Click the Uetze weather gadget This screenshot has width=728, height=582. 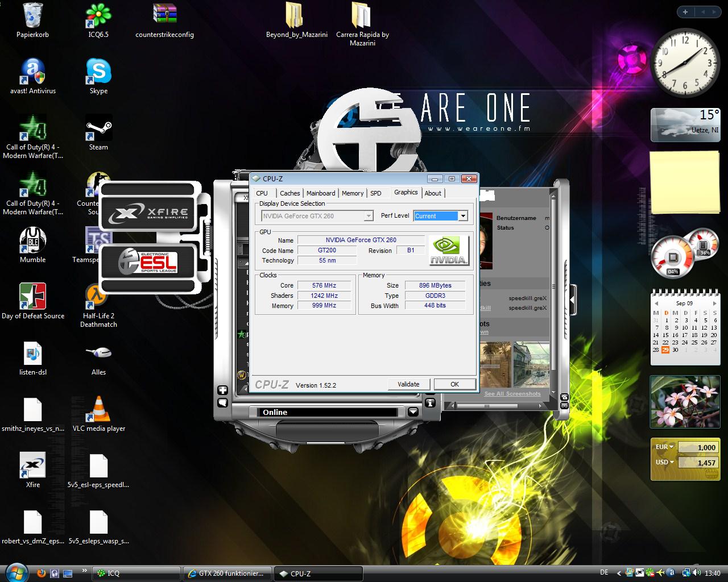coord(685,124)
